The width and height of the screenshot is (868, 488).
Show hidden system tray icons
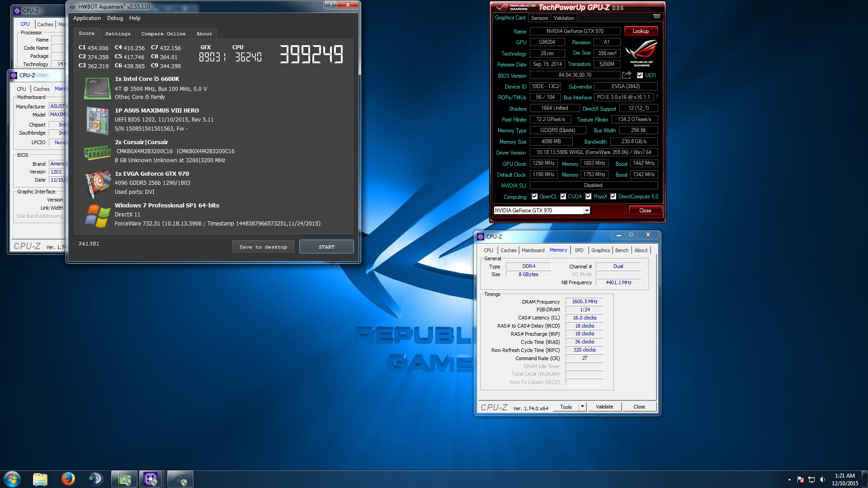point(789,479)
